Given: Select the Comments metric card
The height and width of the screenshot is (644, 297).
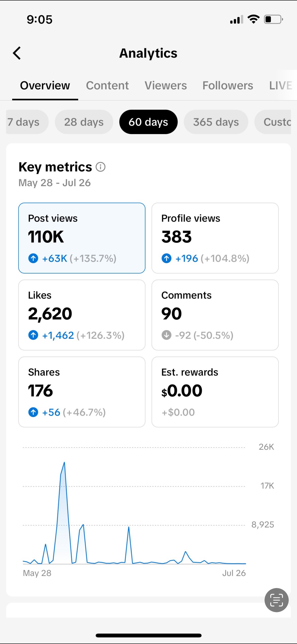Looking at the screenshot, I should [x=215, y=315].
